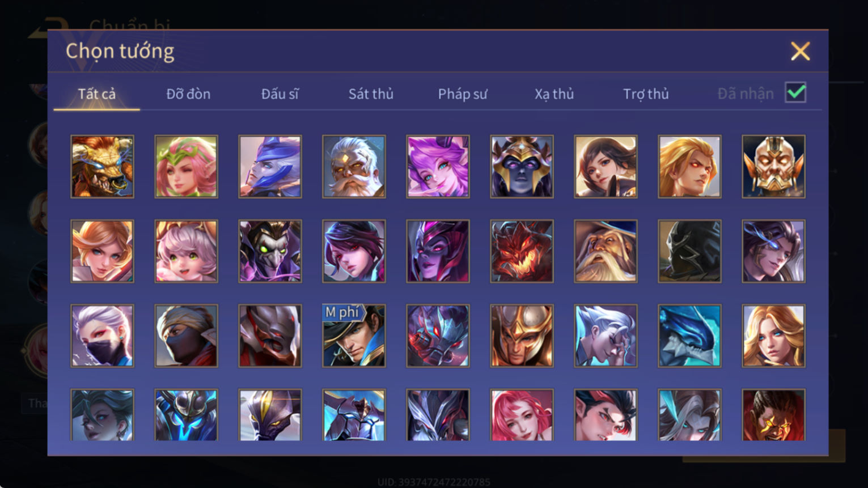Image resolution: width=868 pixels, height=488 pixels.
Task: Select the 'Tất cả' tab
Action: 96,94
